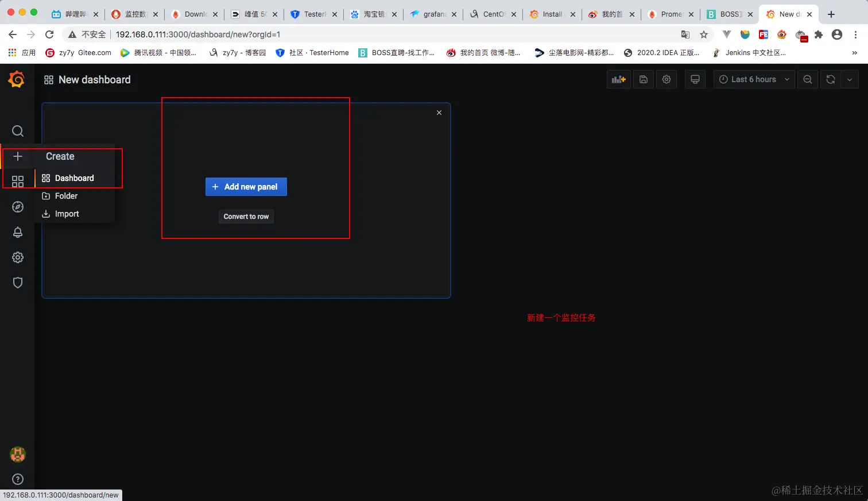
Task: Expand the refresh interval dropdown chevron
Action: [850, 79]
